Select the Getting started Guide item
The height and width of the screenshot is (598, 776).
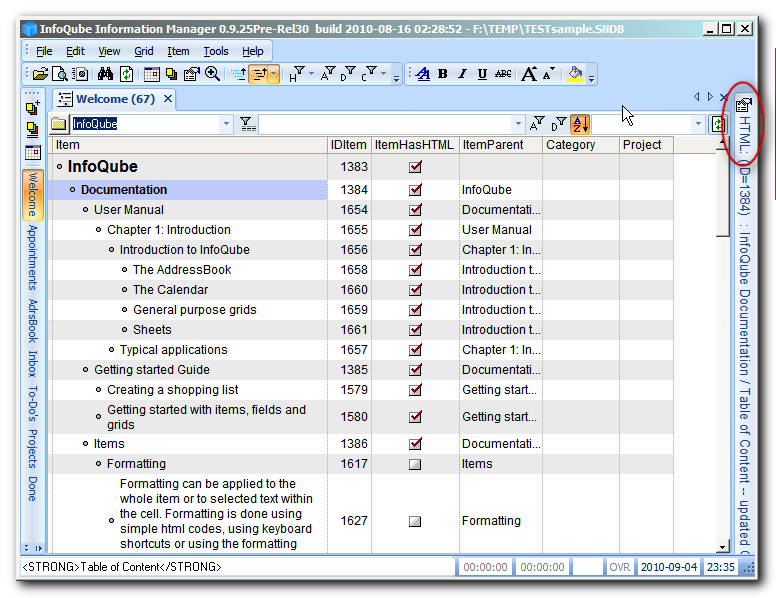click(x=152, y=370)
